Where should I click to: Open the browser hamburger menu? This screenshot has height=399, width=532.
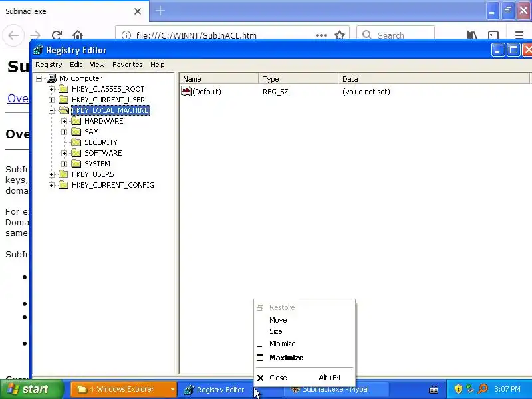(x=519, y=35)
